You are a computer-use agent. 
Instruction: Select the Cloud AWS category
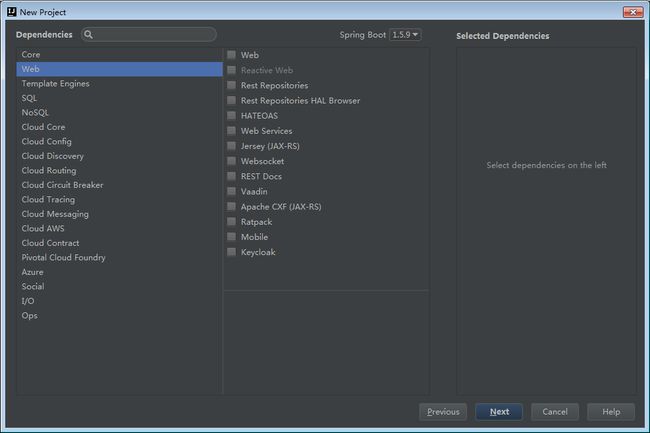point(119,228)
